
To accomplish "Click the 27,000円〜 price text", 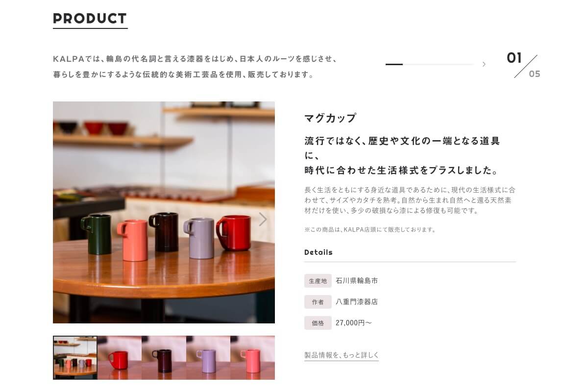I will pyautogui.click(x=354, y=323).
